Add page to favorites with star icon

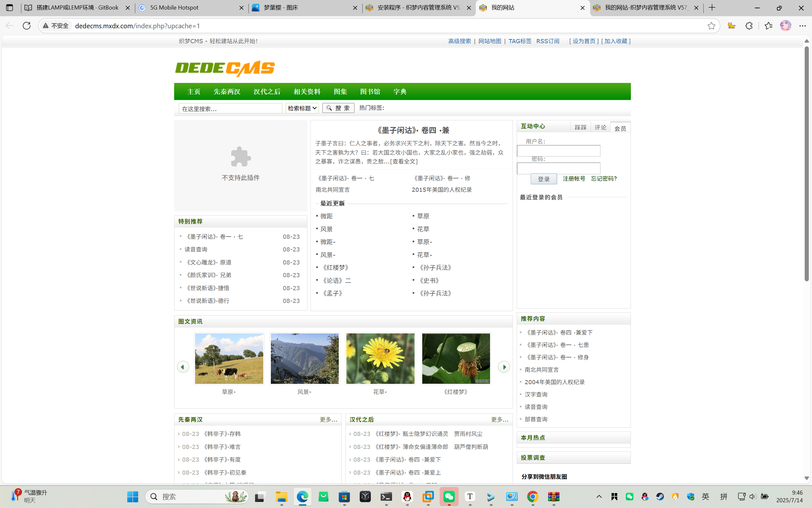tap(711, 26)
